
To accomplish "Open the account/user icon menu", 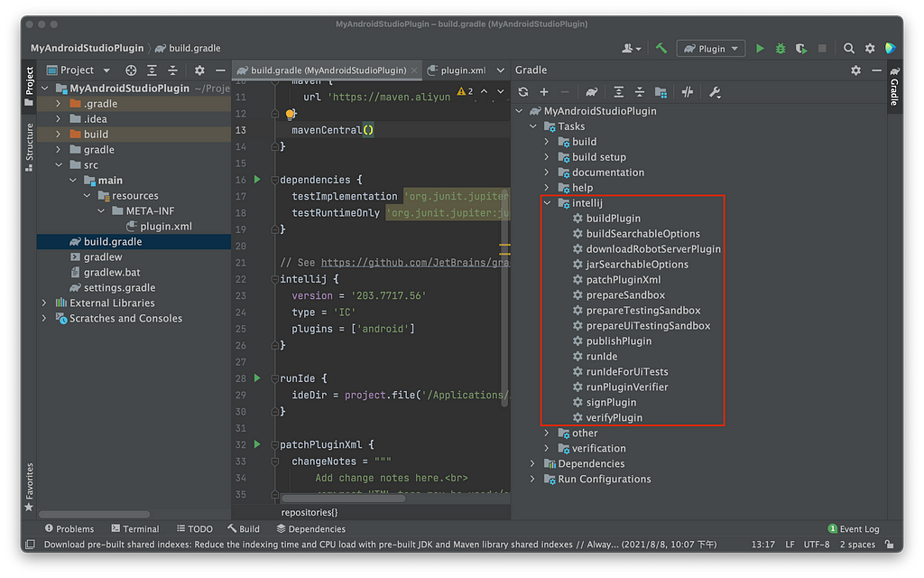I will click(x=631, y=49).
